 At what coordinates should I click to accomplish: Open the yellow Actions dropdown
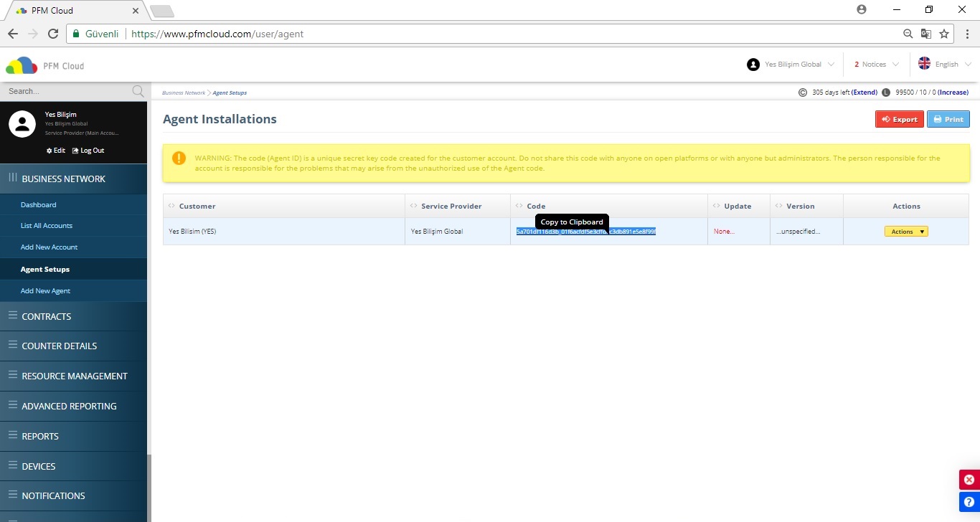tap(906, 232)
